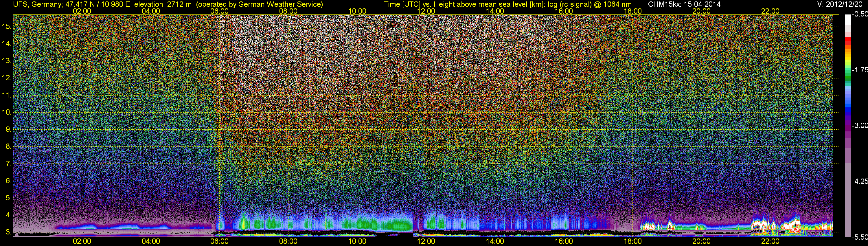Click the height axis label "9."

(x=8, y=129)
